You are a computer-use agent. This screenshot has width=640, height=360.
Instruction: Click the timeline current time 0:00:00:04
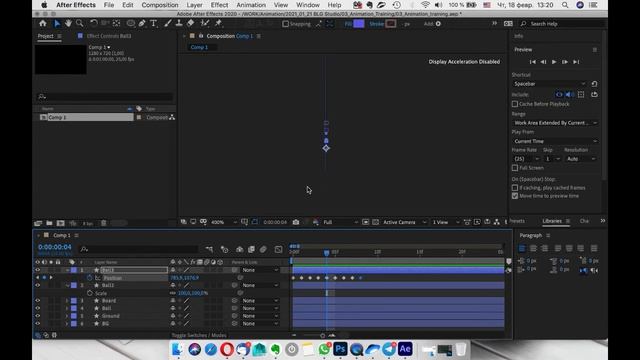[x=55, y=247]
